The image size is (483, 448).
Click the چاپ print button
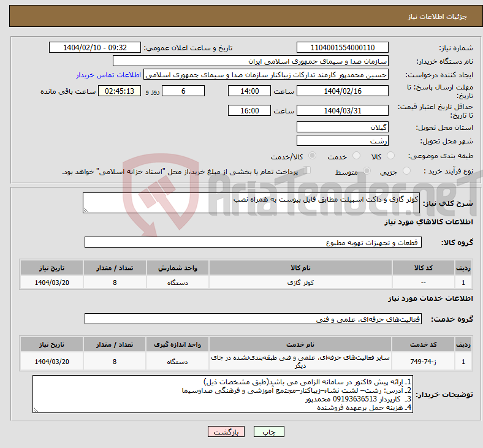pyautogui.click(x=269, y=431)
